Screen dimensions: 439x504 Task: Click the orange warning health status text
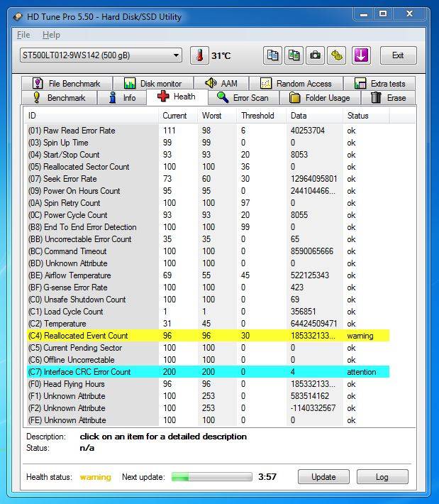tap(95, 477)
